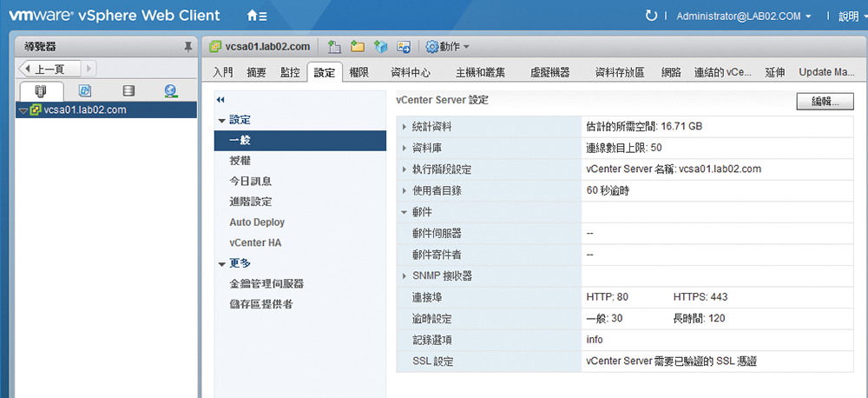Collapse the 郵件 row

click(404, 212)
